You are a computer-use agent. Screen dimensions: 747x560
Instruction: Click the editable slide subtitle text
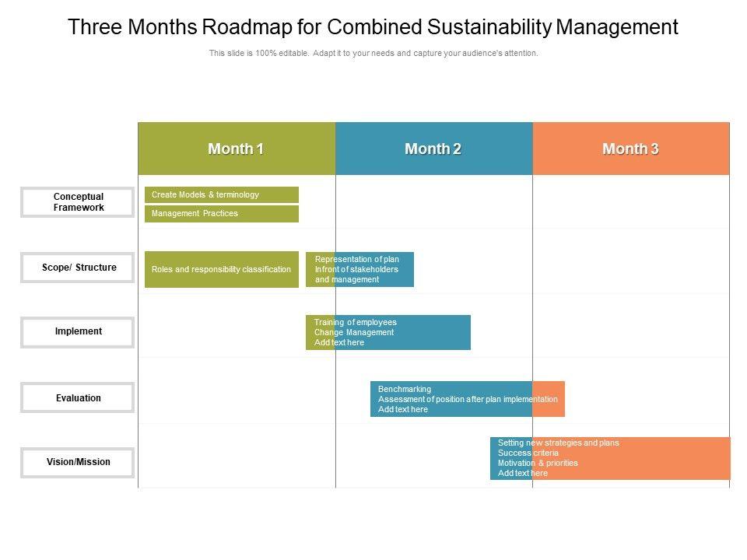tap(373, 54)
